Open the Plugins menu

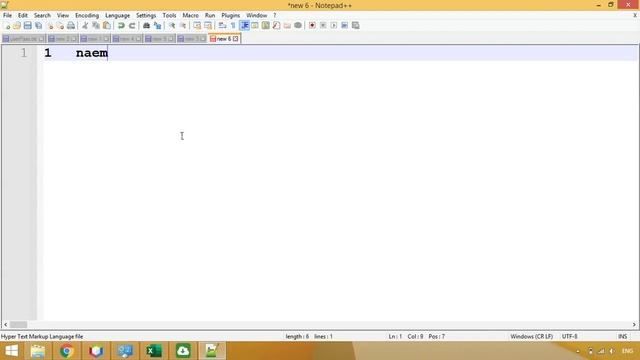[231, 15]
